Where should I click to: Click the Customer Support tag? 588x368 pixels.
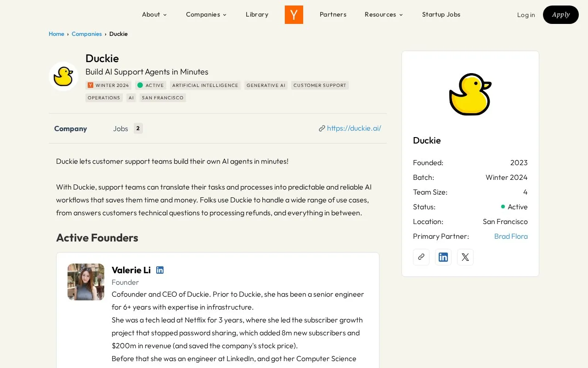pos(320,85)
